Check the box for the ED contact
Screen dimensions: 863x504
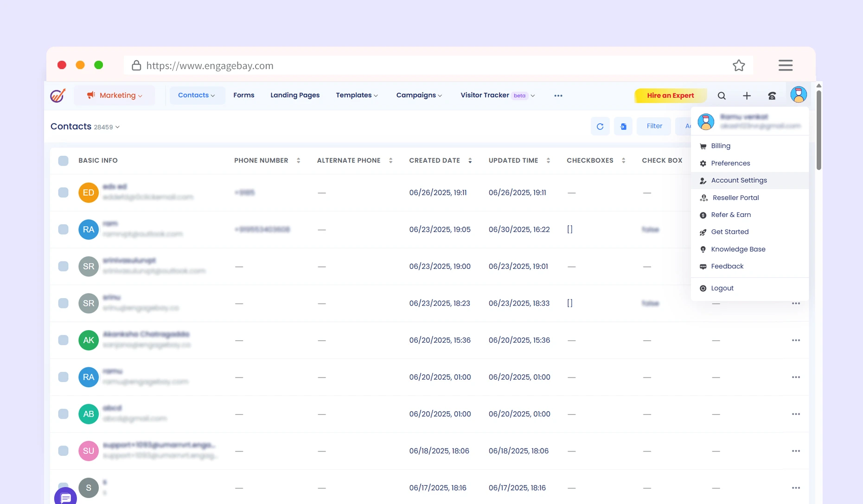pos(64,192)
